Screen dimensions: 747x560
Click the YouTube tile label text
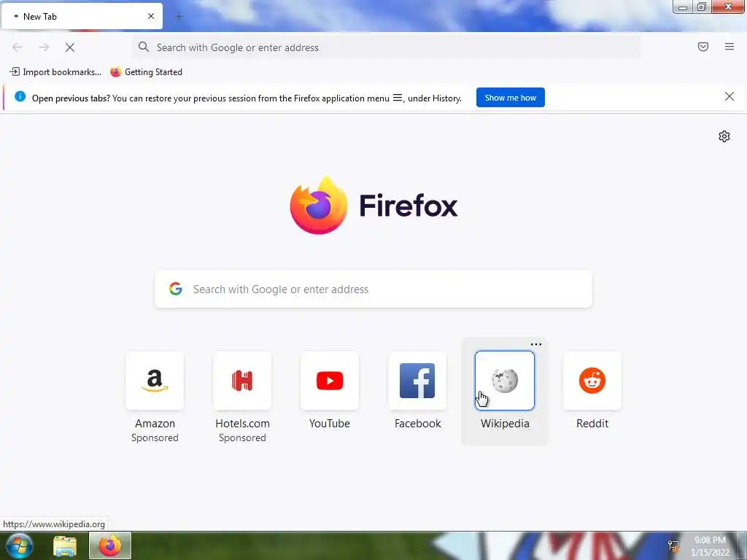click(330, 424)
